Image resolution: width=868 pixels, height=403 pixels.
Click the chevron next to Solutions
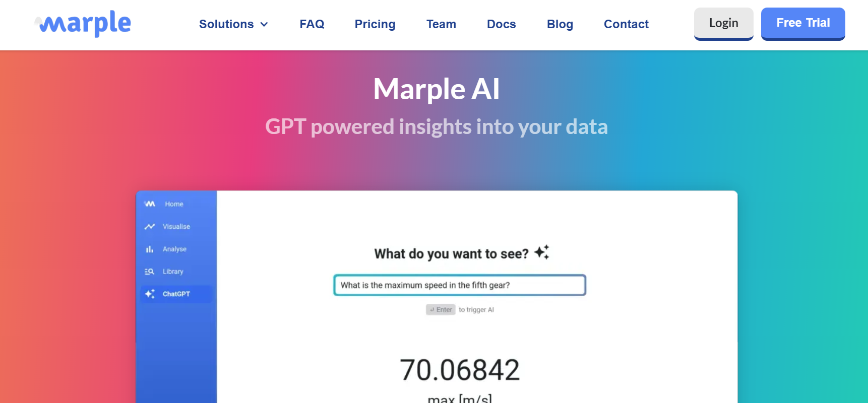264,24
